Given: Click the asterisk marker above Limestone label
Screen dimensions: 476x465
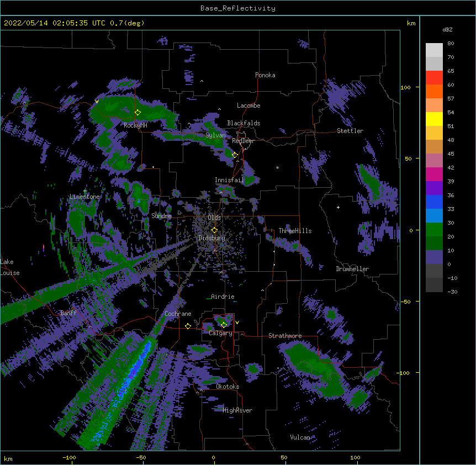Looking at the screenshot, I should click(x=84, y=191).
